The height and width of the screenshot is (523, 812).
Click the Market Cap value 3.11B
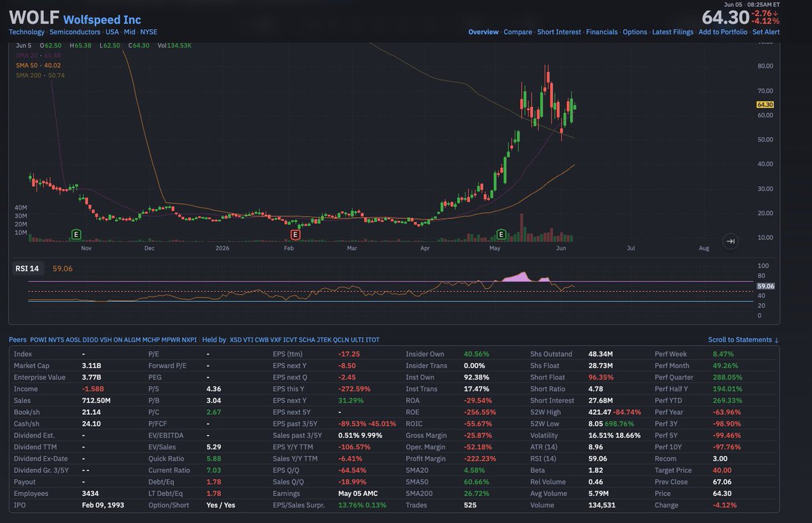(92, 365)
